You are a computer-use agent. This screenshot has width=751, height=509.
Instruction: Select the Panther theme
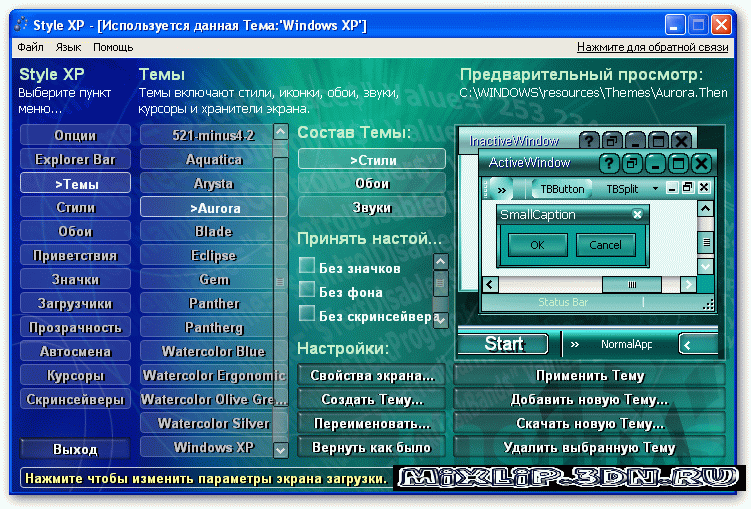coord(207,303)
